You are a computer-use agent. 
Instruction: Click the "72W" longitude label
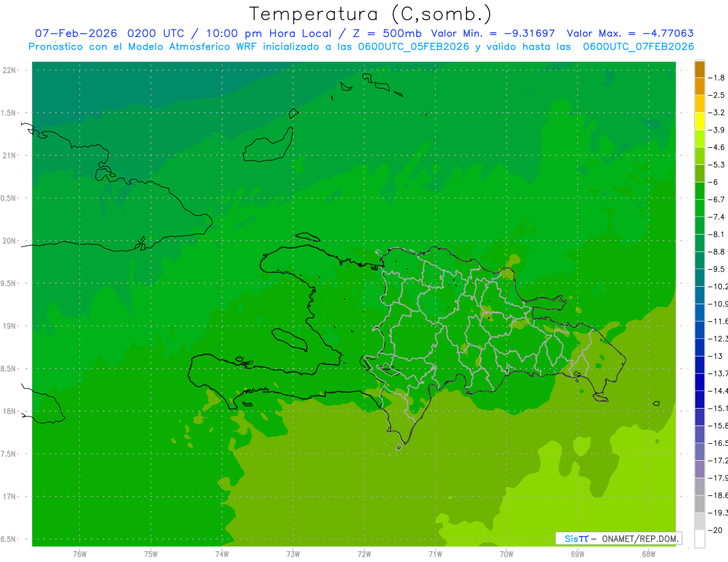click(364, 554)
